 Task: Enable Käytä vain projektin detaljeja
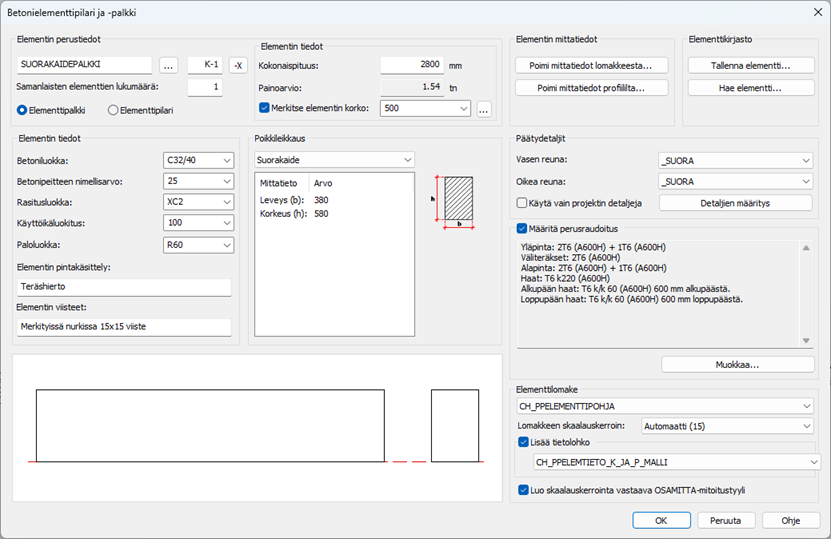point(522,203)
